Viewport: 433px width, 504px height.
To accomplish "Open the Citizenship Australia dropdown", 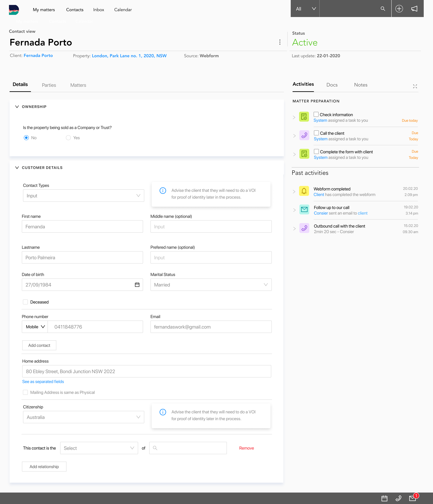I will tap(83, 417).
